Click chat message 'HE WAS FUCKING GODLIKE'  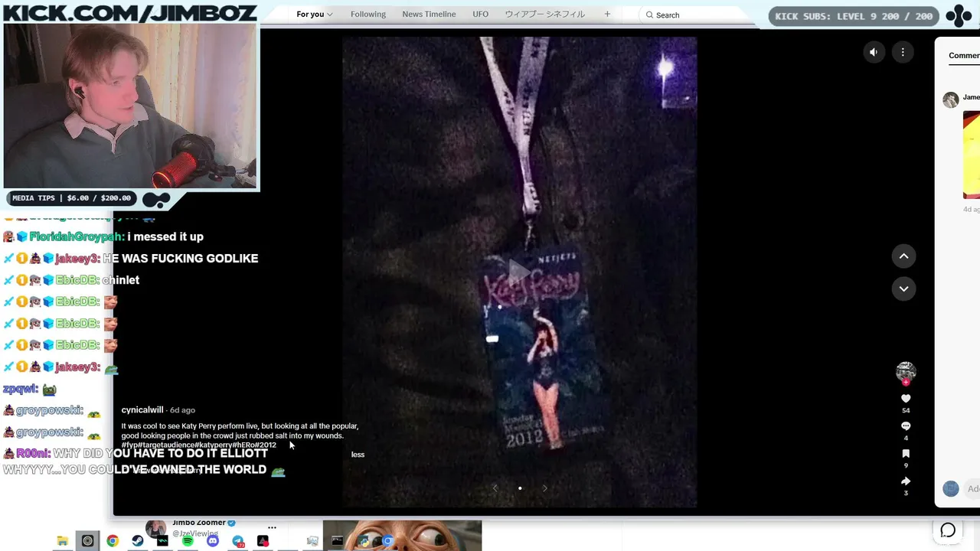tap(181, 259)
